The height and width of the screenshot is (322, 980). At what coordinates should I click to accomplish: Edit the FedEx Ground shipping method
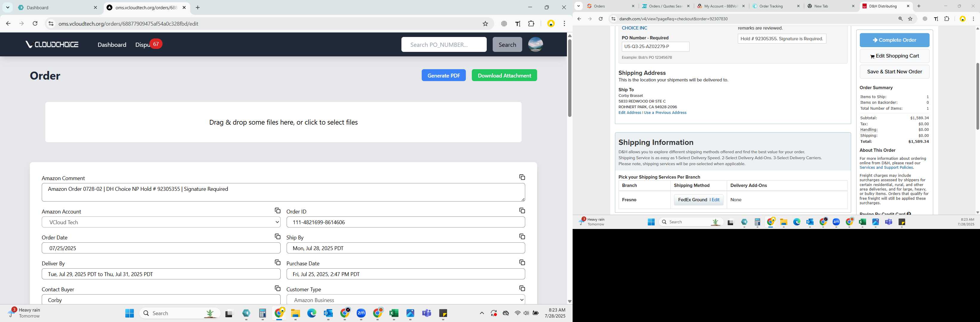click(715, 199)
